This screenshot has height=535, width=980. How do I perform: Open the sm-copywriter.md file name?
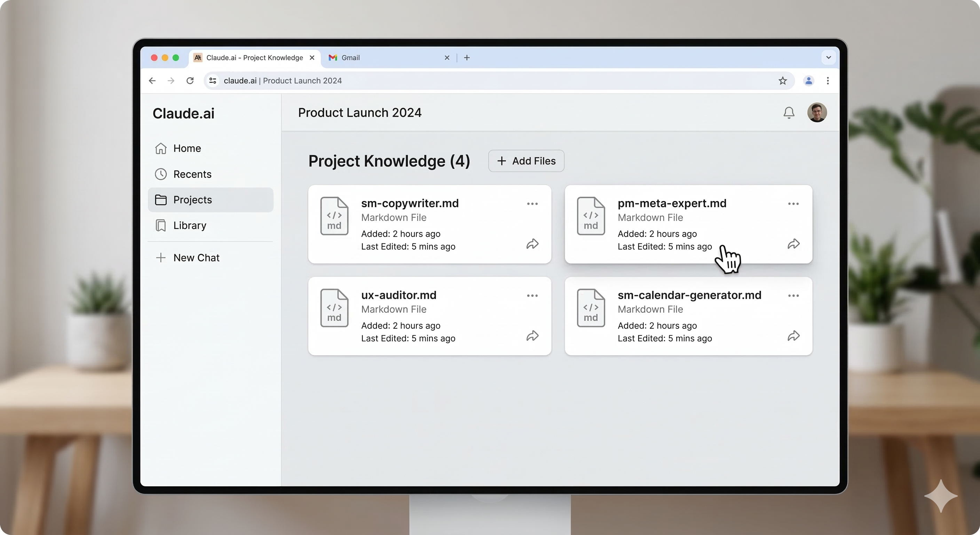pyautogui.click(x=410, y=203)
